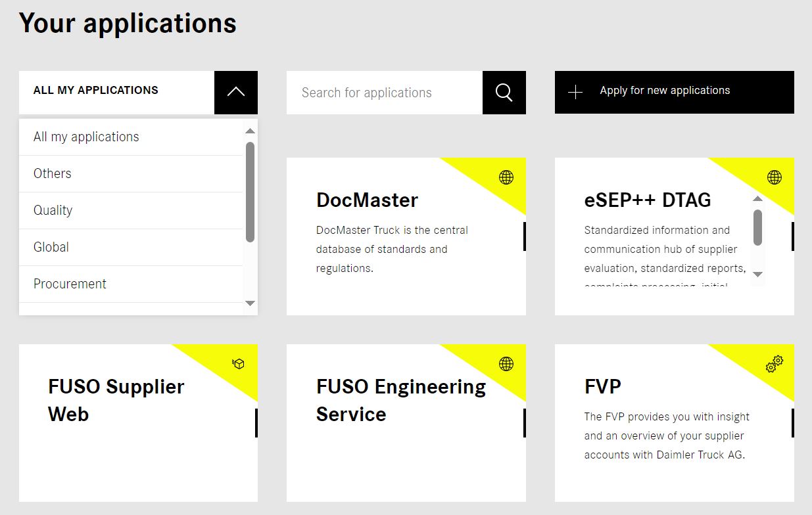Click globe icon on FUSO Engineering Service card
This screenshot has width=812, height=515.
coord(506,364)
